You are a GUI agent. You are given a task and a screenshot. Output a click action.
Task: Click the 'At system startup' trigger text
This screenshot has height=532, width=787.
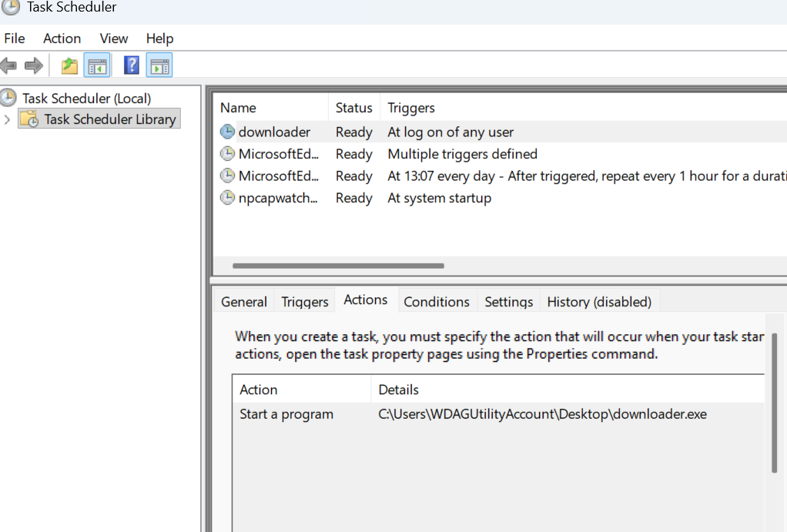coord(439,198)
